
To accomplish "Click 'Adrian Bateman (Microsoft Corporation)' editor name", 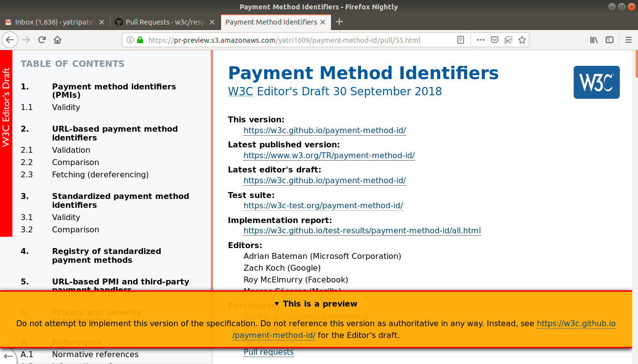I will point(322,256).
